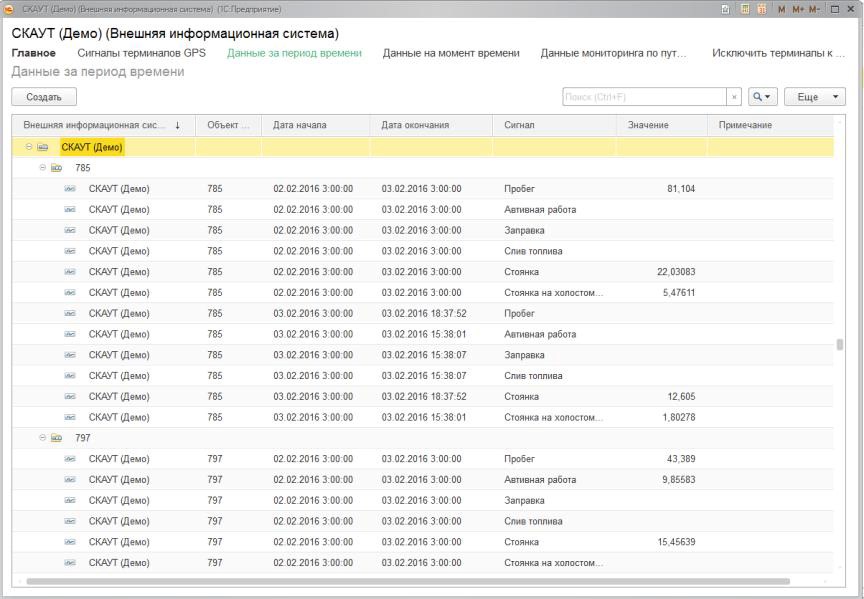This screenshot has height=599, width=864.
Task: Open the calculator icon in title bar
Action: pyautogui.click(x=745, y=9)
